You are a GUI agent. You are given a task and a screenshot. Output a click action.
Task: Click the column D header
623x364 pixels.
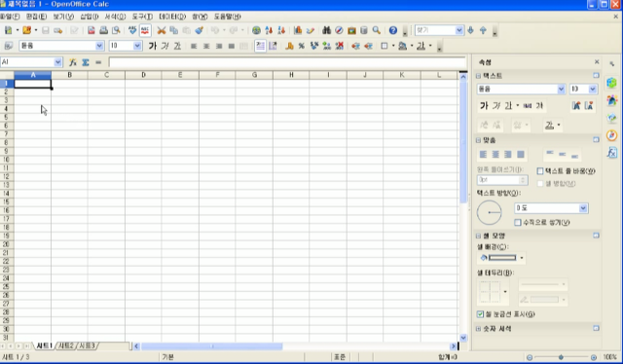[143, 75]
